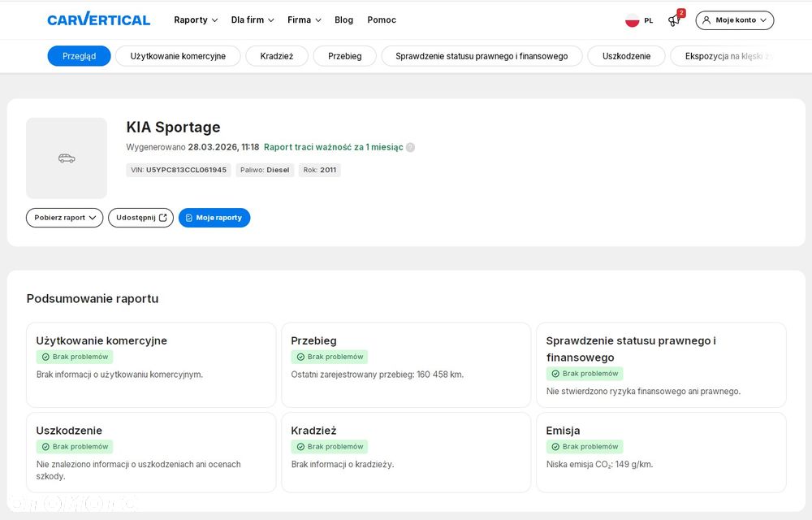Click the document icon in Moje raporty
812x520 pixels.
(x=188, y=218)
